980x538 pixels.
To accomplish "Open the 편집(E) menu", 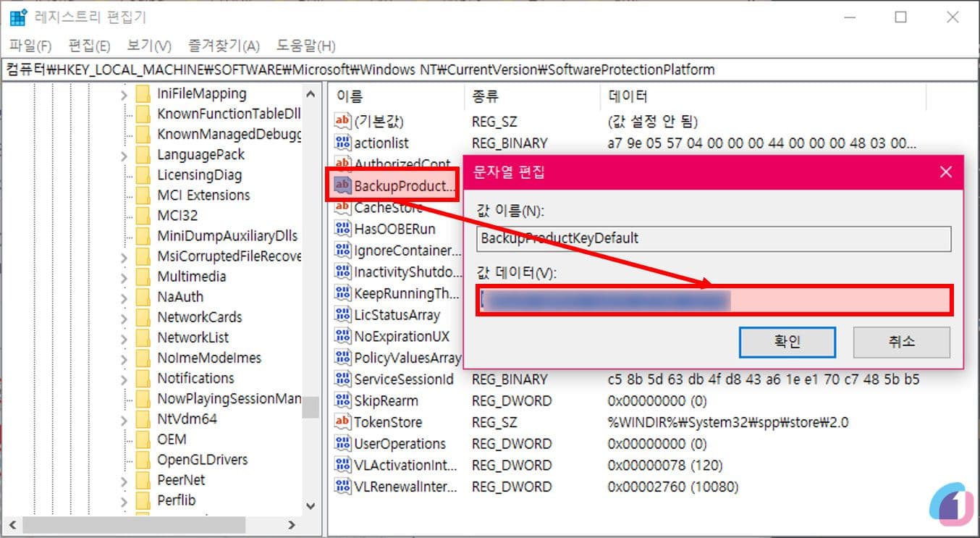I will (x=89, y=46).
